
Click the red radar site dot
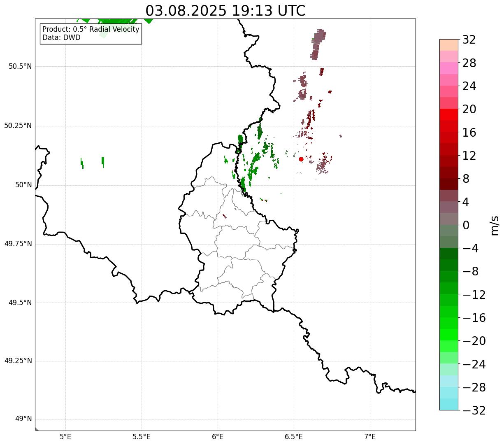tap(301, 159)
